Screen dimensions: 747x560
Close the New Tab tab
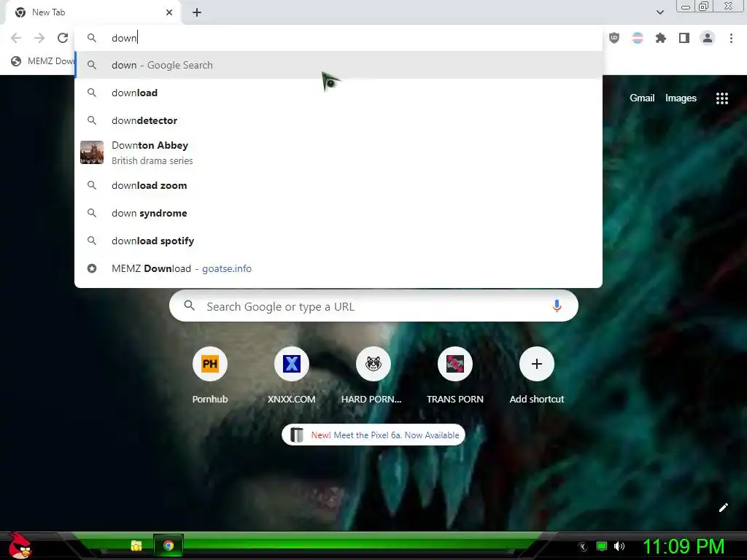(169, 12)
